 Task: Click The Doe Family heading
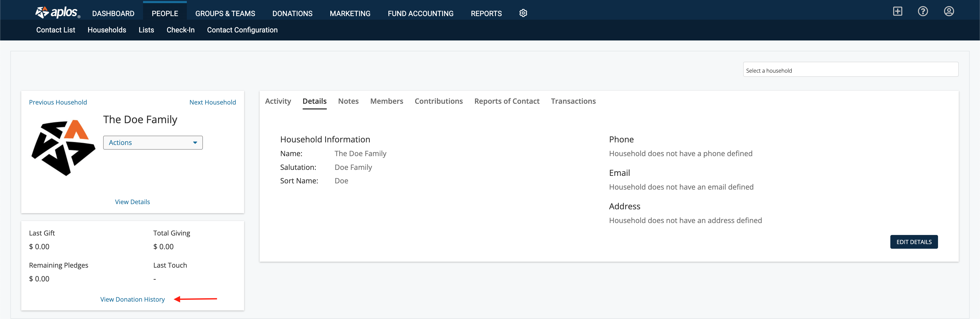(140, 120)
